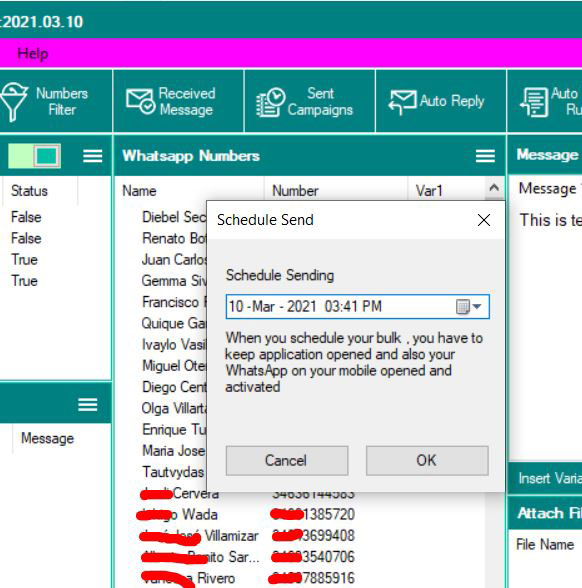Confirm schedule with the OK button

pos(427,460)
